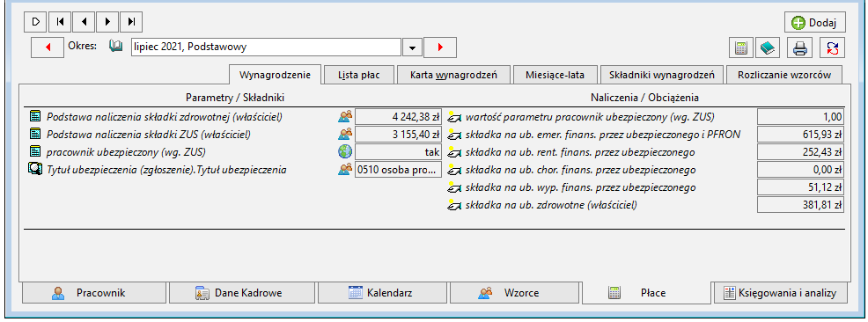Click the Dodaj button
The image size is (868, 322).
tap(815, 23)
